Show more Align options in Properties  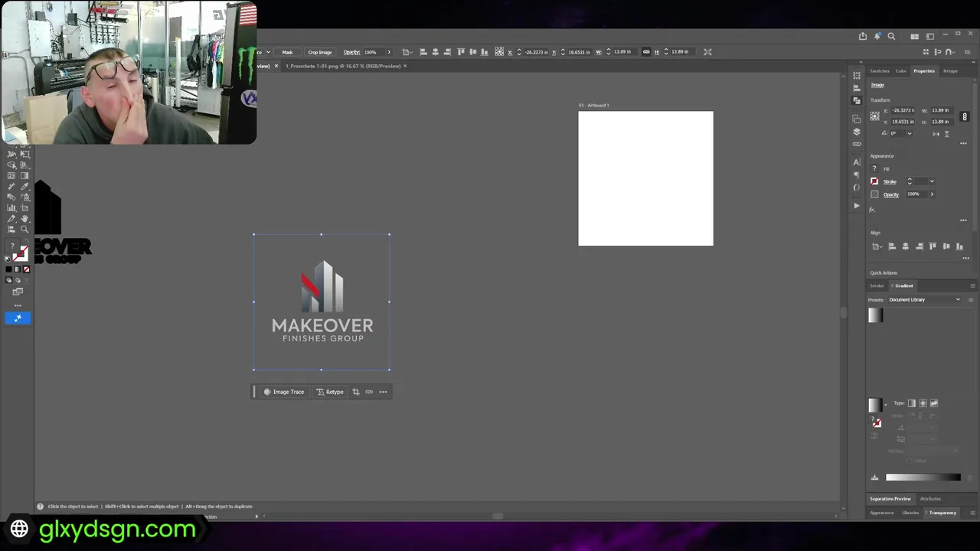click(966, 258)
